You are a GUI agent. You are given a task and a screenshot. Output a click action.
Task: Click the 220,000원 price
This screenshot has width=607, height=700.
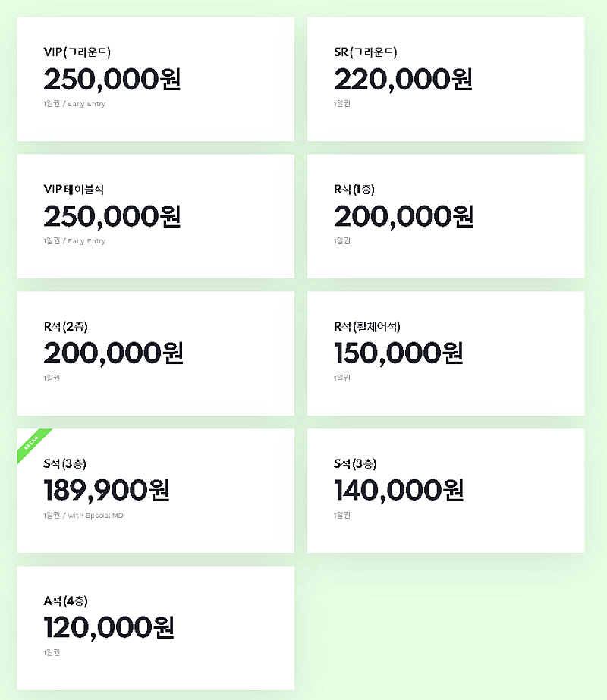403,79
